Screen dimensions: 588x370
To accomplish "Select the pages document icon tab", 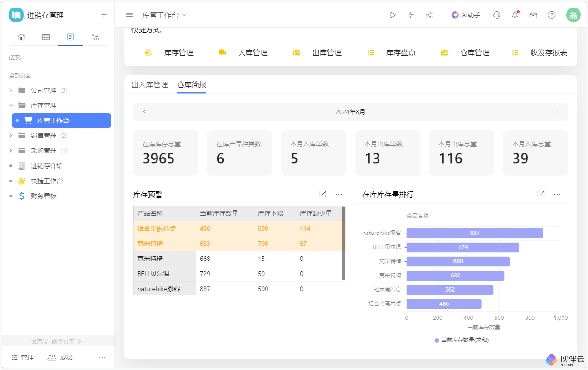I will point(71,37).
